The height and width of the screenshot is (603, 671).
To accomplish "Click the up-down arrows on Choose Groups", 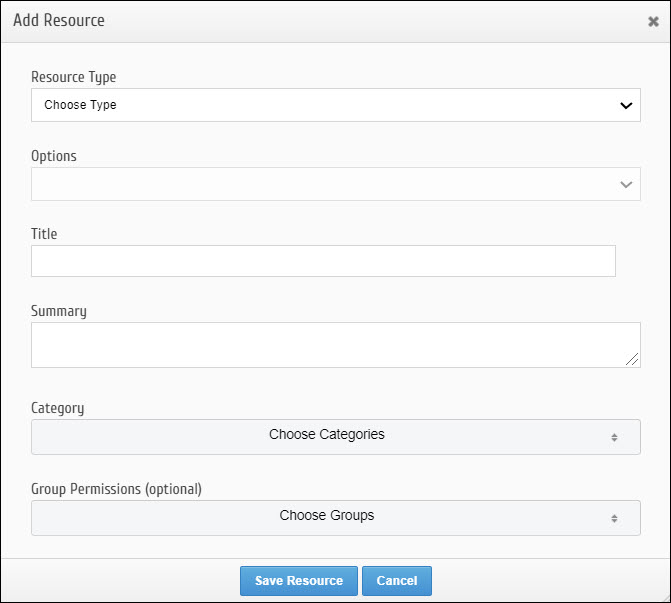I will click(x=614, y=518).
